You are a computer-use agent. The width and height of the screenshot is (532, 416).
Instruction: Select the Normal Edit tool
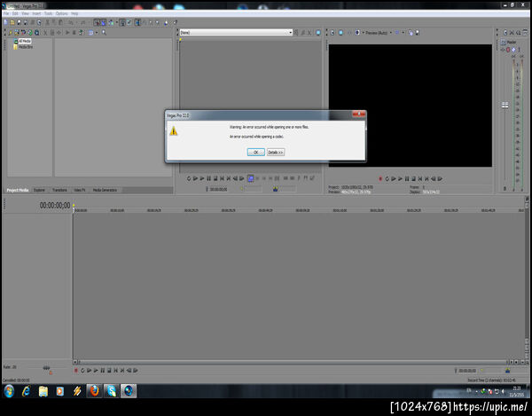pos(137,22)
